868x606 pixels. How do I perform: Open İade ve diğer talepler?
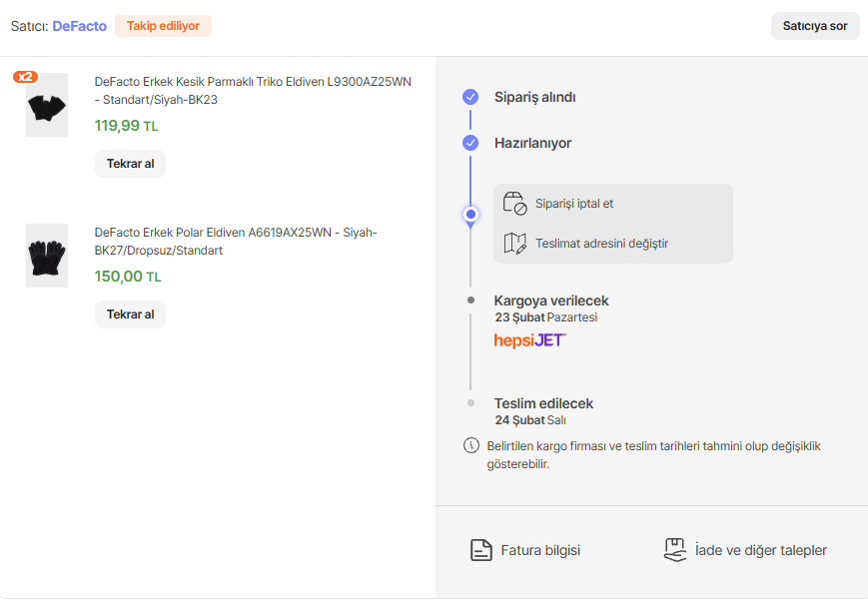(x=760, y=551)
